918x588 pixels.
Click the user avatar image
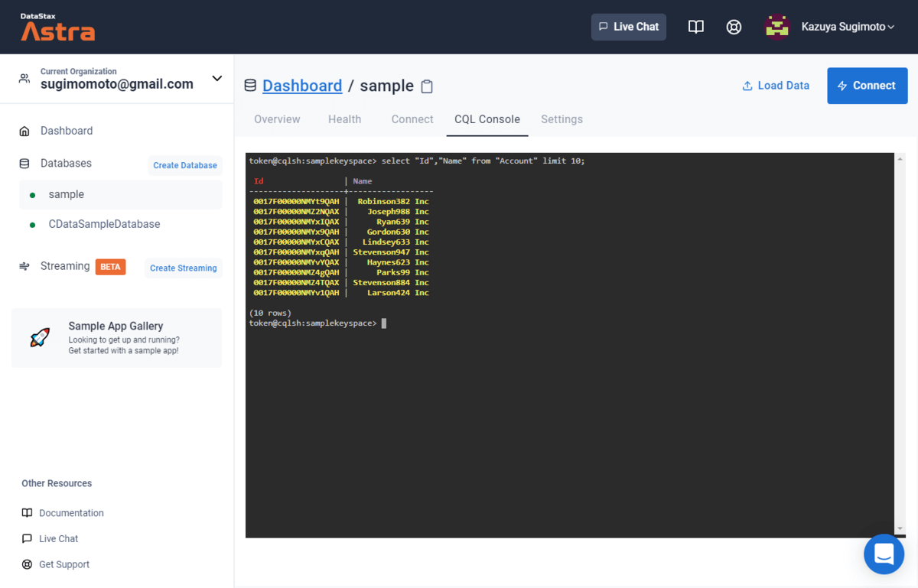777,27
